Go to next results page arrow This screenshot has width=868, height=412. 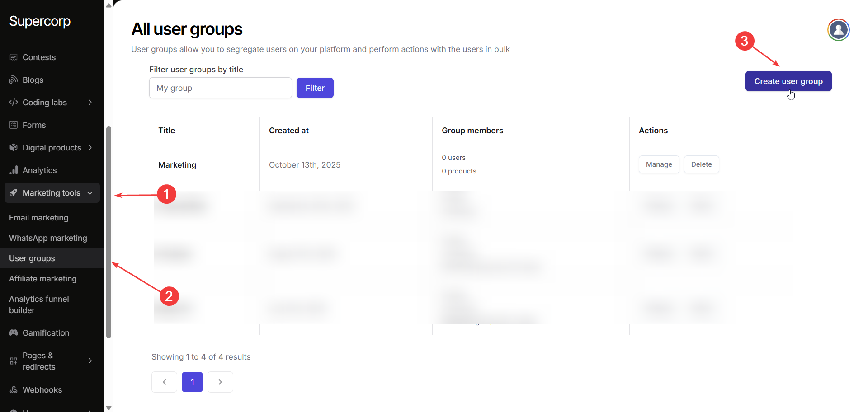point(220,382)
